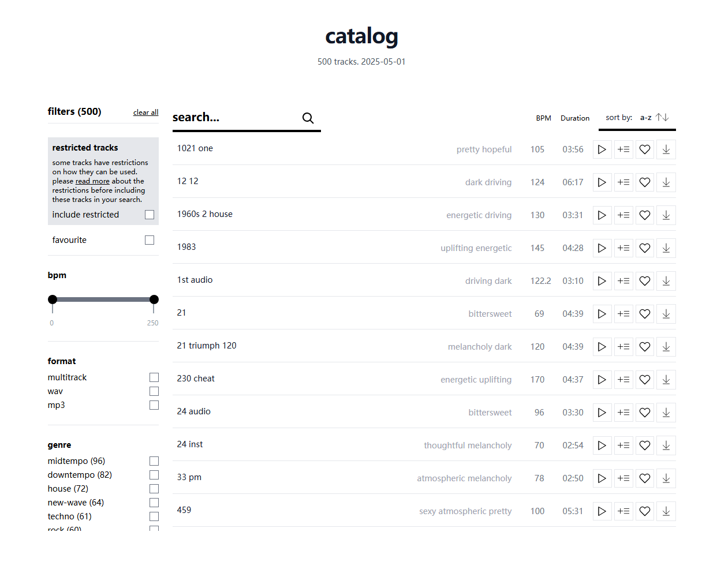Image resolution: width=717 pixels, height=588 pixels.
Task: Check the multitrack format filter
Action: pos(154,377)
